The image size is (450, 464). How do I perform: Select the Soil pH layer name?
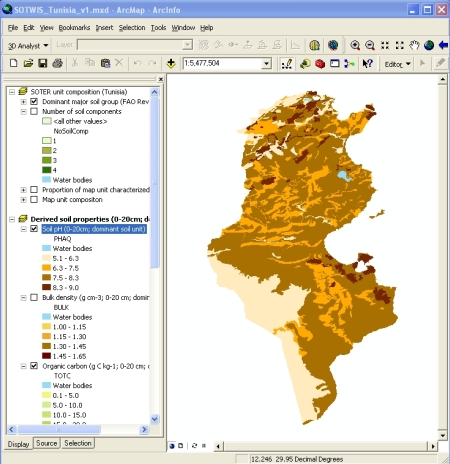point(94,229)
